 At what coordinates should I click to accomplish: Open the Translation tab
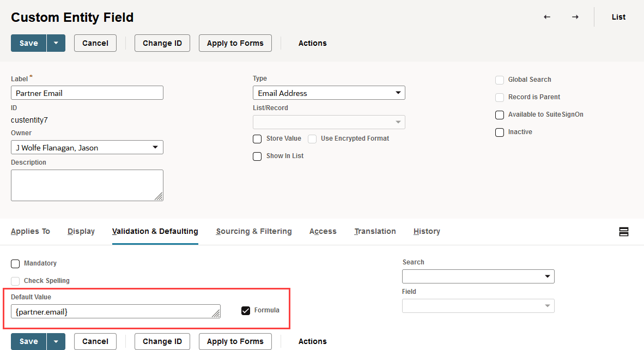(x=375, y=231)
